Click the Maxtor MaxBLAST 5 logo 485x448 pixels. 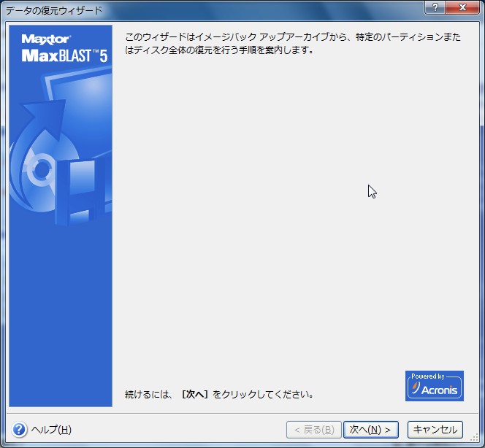pos(64,48)
